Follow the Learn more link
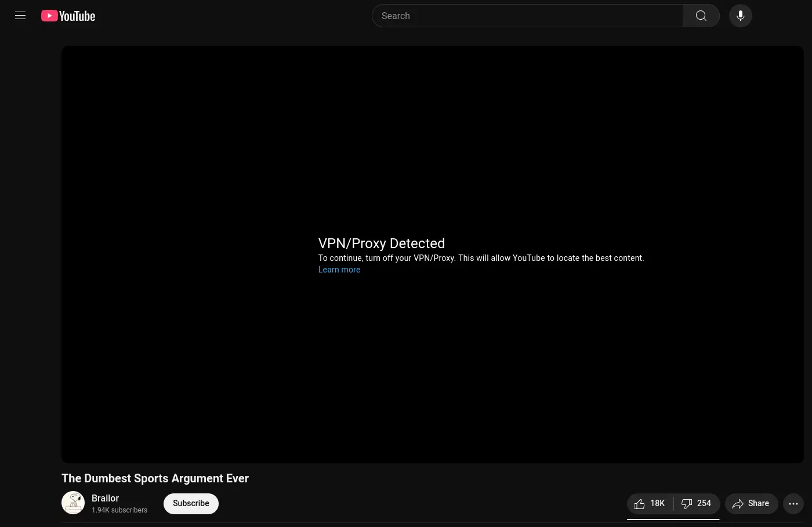The image size is (812, 527). (x=339, y=270)
